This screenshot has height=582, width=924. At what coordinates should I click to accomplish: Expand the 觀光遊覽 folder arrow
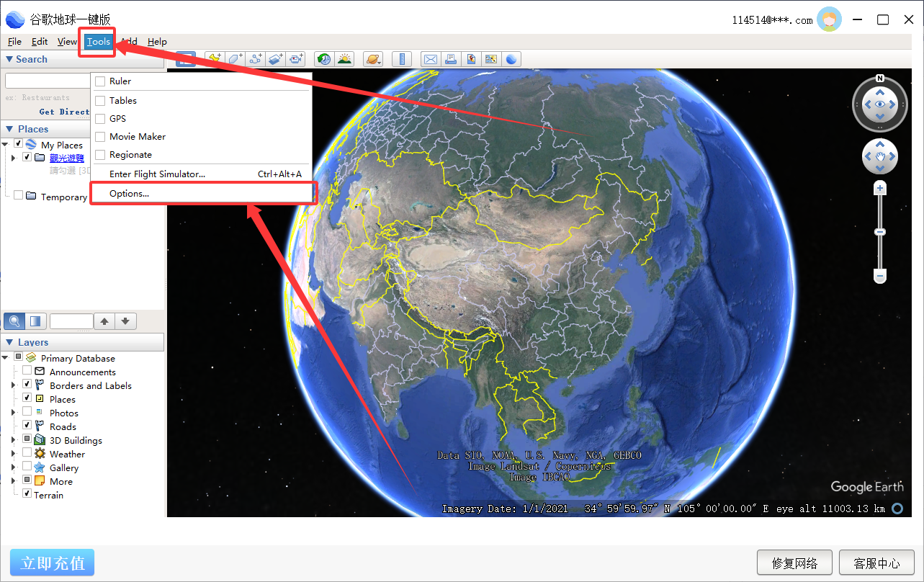(x=14, y=157)
